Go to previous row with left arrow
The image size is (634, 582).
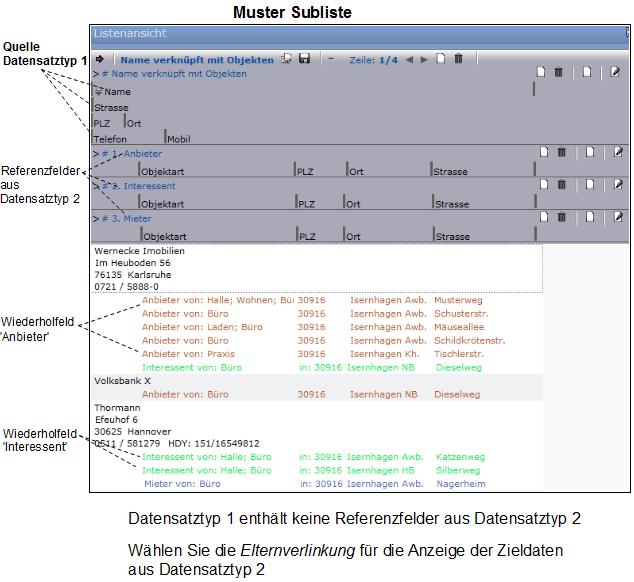click(408, 59)
